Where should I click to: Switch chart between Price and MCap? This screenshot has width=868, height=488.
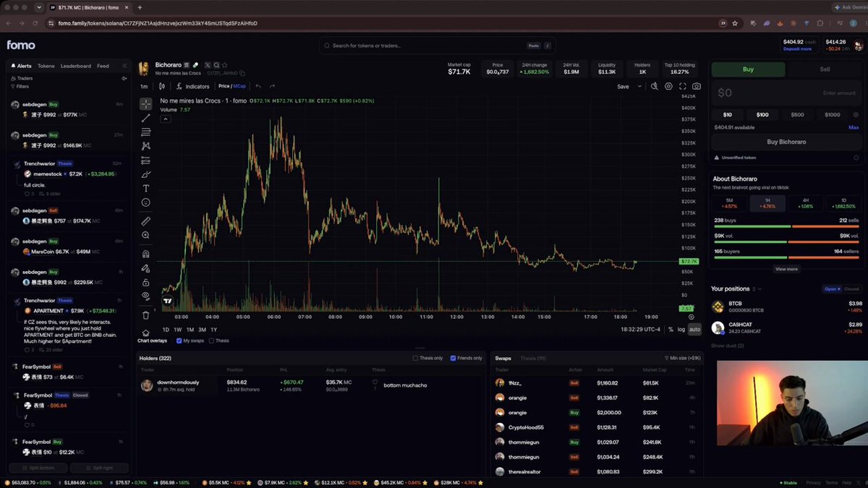(x=232, y=86)
